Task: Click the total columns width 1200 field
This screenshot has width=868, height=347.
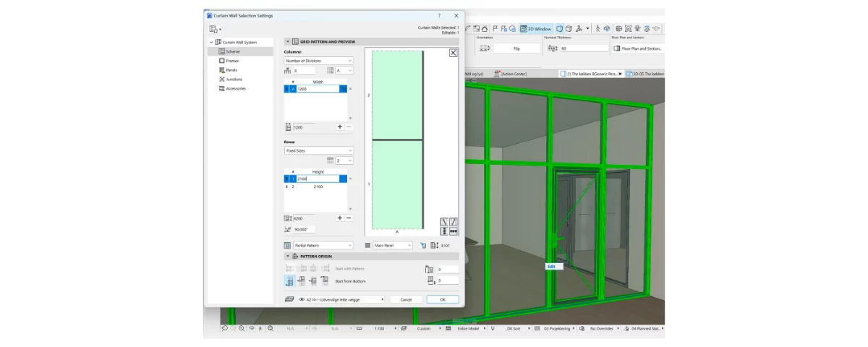Action: 304,127
